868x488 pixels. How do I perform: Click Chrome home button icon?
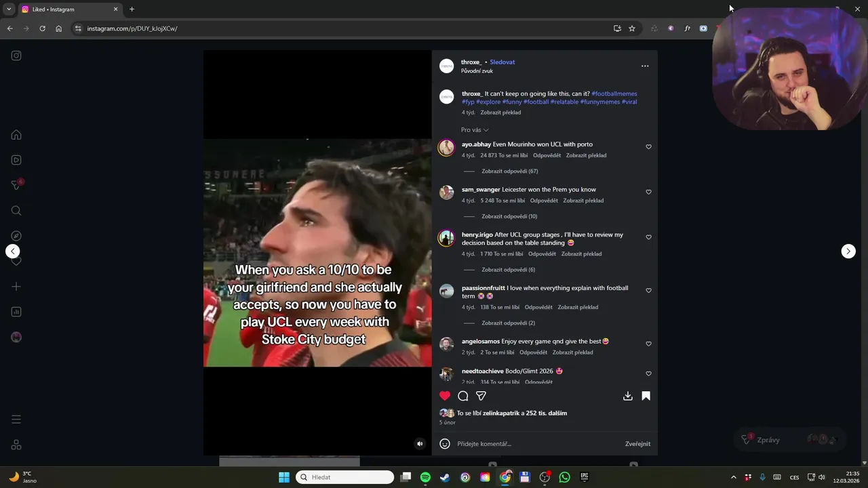point(59,28)
